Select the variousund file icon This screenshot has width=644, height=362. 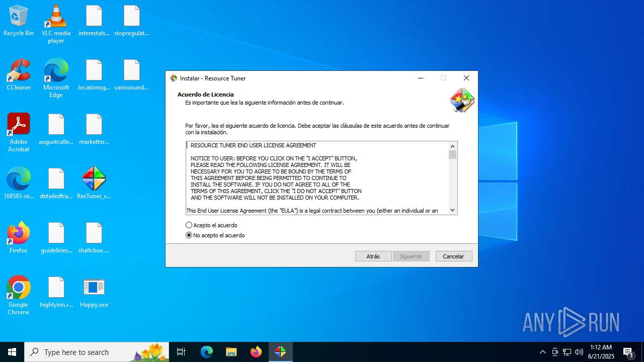click(131, 75)
